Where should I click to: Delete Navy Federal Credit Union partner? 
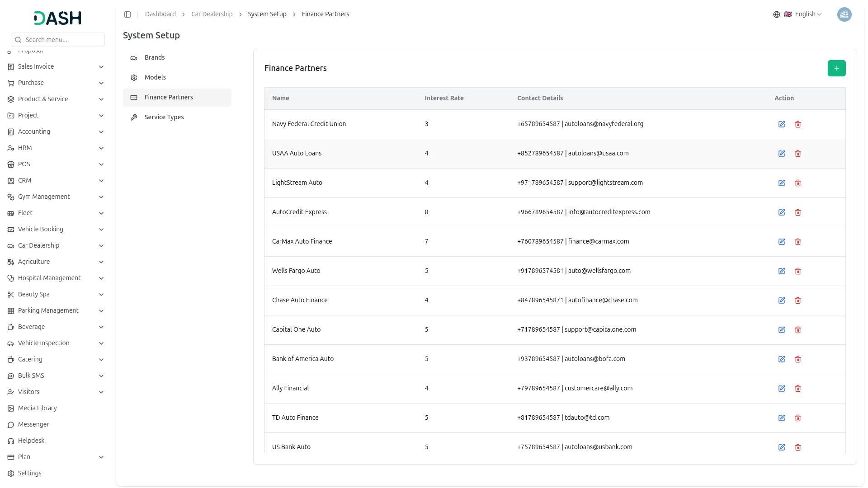point(797,124)
